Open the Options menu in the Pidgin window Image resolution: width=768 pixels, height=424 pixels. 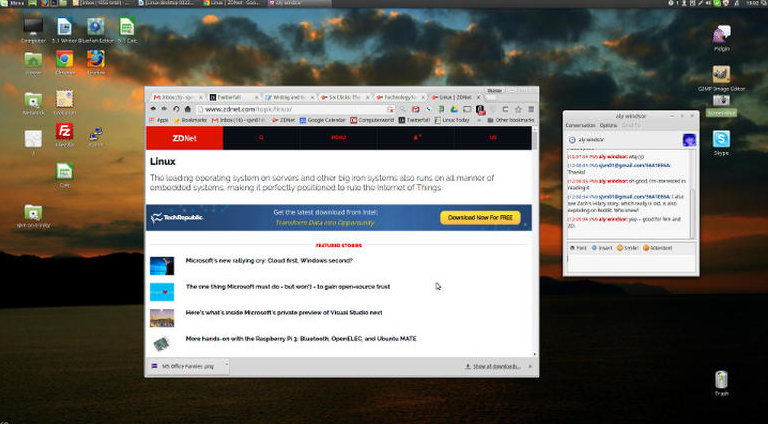click(608, 125)
